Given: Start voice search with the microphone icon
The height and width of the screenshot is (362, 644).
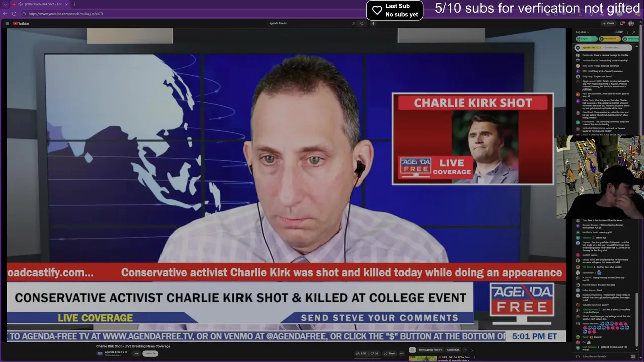Looking at the screenshot, I should (373, 23).
